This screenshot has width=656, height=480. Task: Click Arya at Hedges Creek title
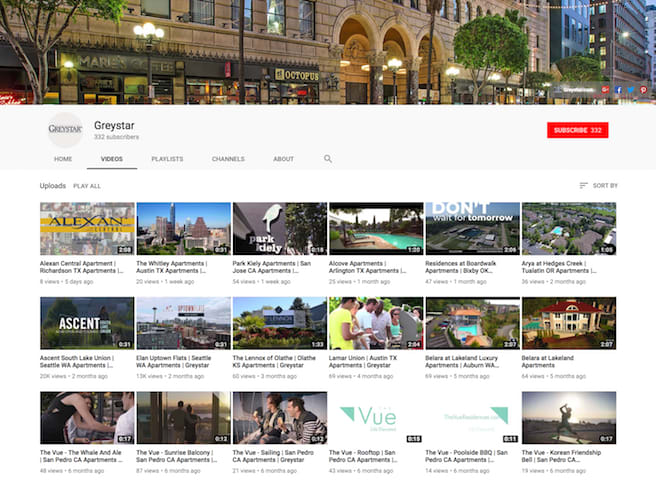tap(559, 267)
